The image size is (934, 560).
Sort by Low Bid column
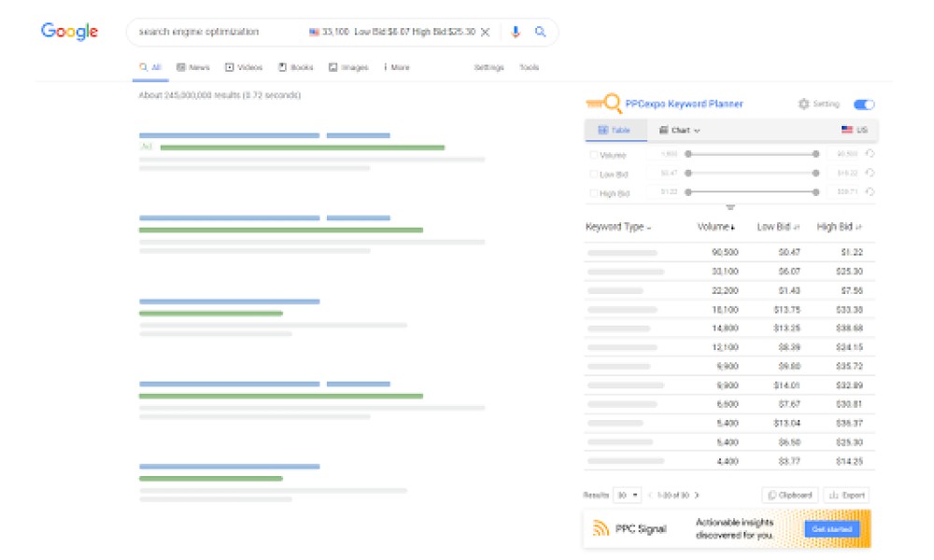(x=778, y=227)
